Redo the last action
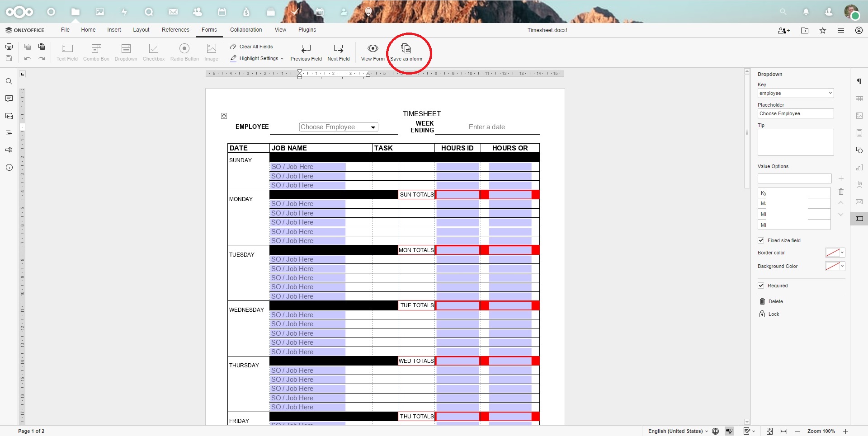 tap(42, 58)
